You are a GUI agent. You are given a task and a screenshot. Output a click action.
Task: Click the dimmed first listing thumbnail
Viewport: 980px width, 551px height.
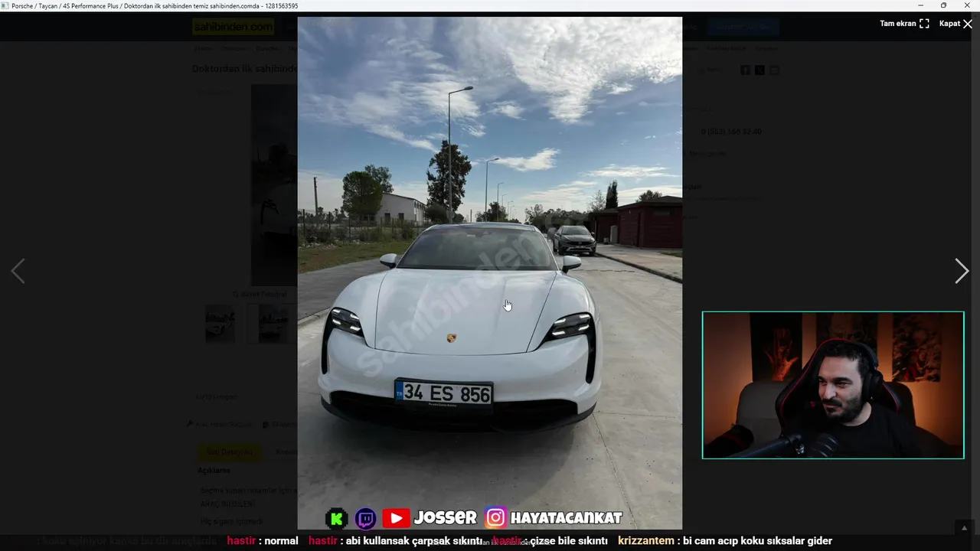coord(220,324)
